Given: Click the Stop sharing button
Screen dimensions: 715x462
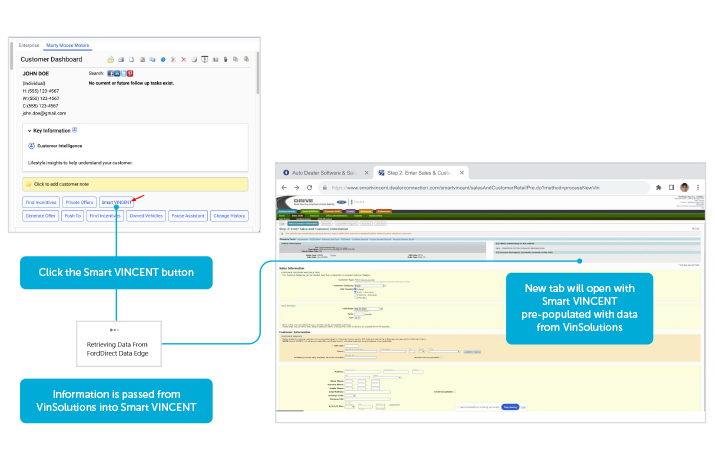Looking at the screenshot, I should tap(510, 407).
